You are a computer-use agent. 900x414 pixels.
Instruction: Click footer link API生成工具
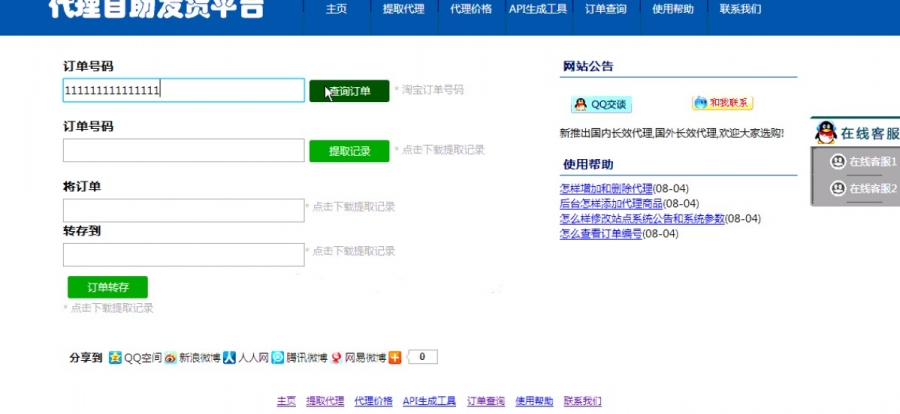pyautogui.click(x=429, y=401)
